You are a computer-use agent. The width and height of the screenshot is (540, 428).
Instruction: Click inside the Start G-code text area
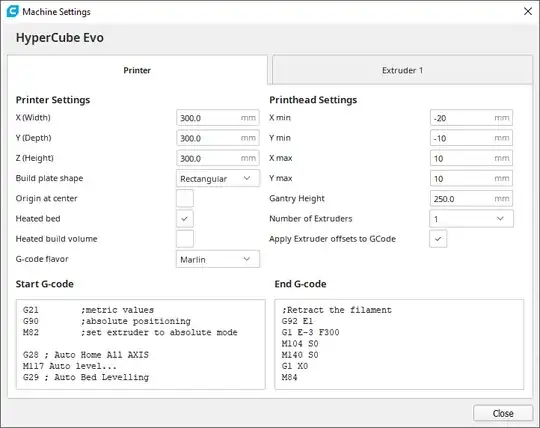141,344
